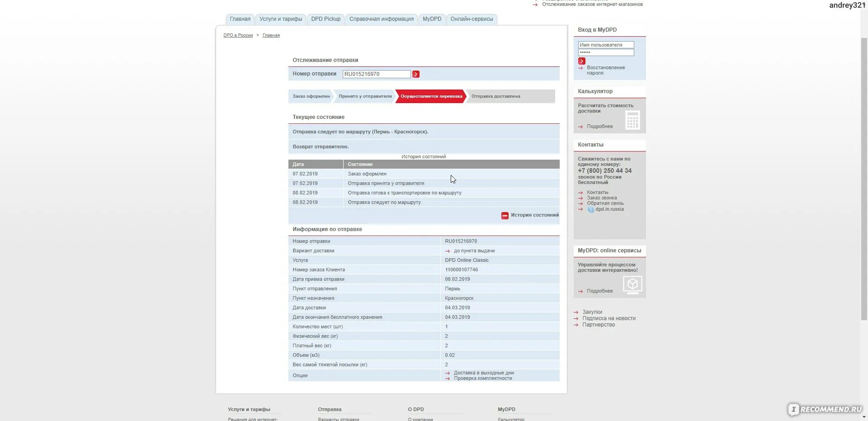Viewport: 868px width, 421px height.
Task: Click the red MyDPD login arrow button
Action: pos(582,61)
